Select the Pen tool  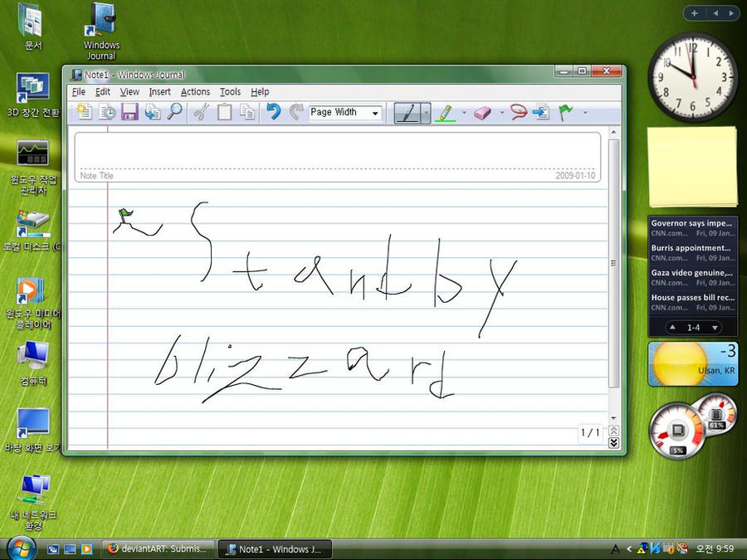coord(408,113)
